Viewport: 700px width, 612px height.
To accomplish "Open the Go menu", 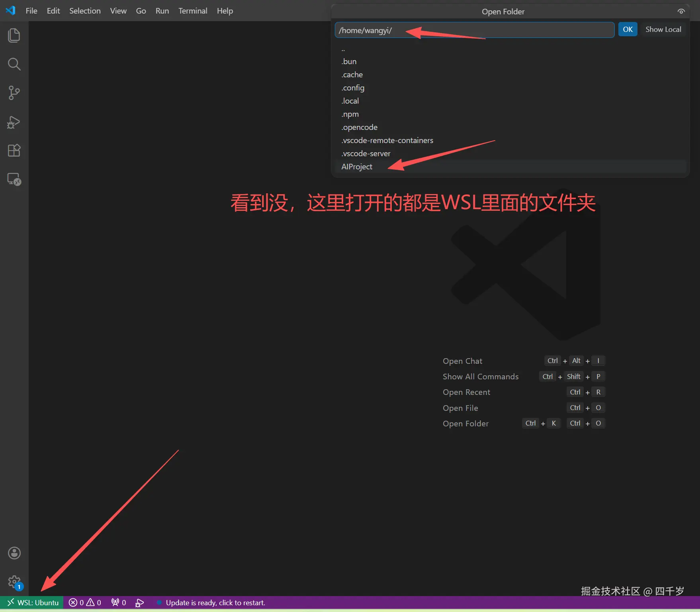I will click(x=141, y=11).
